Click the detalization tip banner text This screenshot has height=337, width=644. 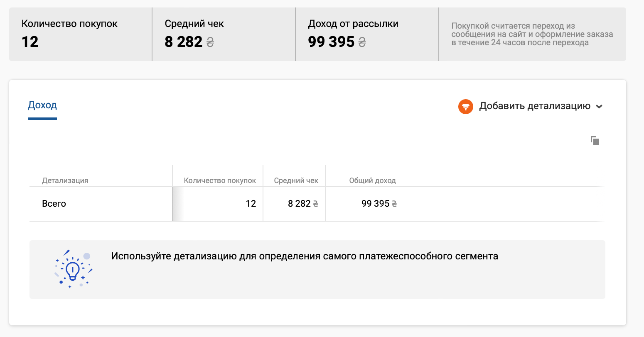pyautogui.click(x=305, y=256)
